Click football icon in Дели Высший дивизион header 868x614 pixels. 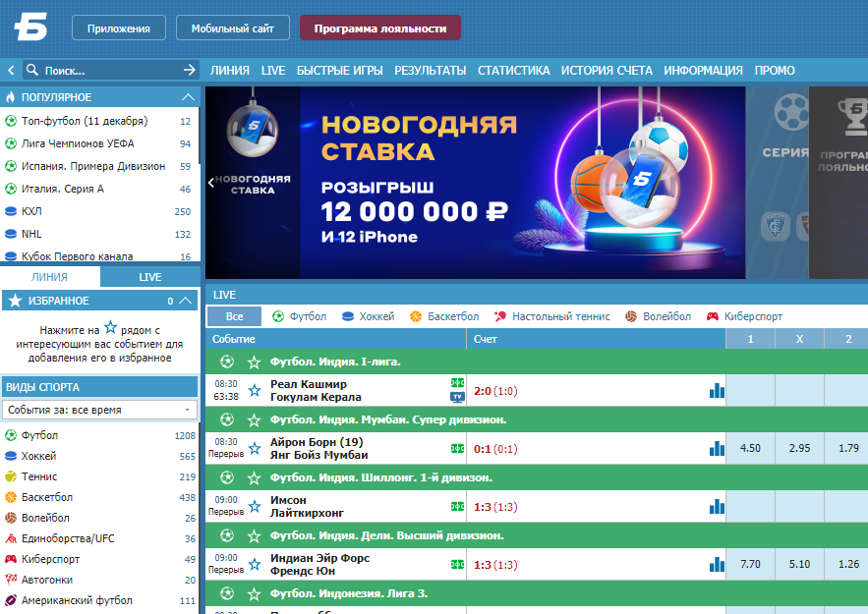(227, 536)
